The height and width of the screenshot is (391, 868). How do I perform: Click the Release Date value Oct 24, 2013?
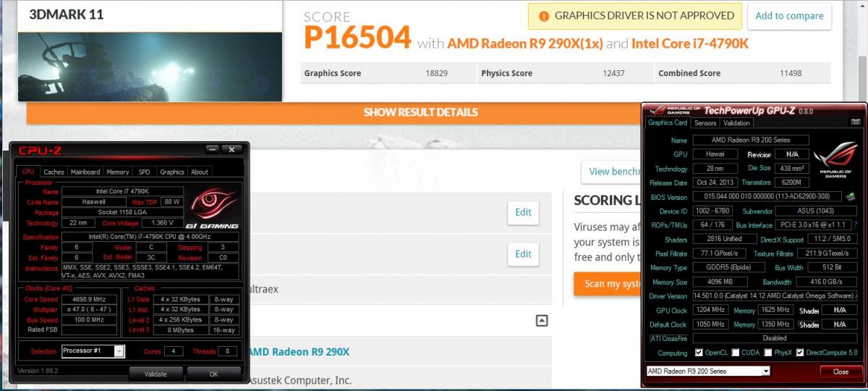714,182
